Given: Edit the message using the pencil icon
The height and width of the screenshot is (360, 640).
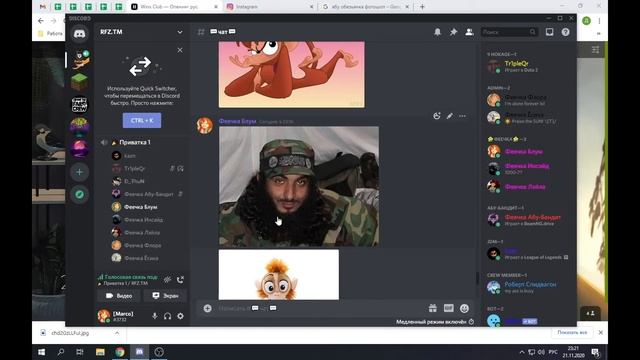Looking at the screenshot, I should coord(449,116).
